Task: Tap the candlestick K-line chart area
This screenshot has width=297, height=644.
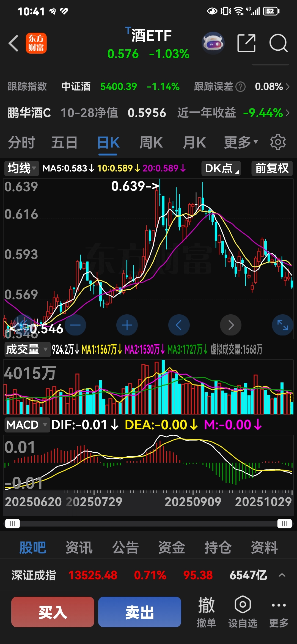Action: (148, 259)
